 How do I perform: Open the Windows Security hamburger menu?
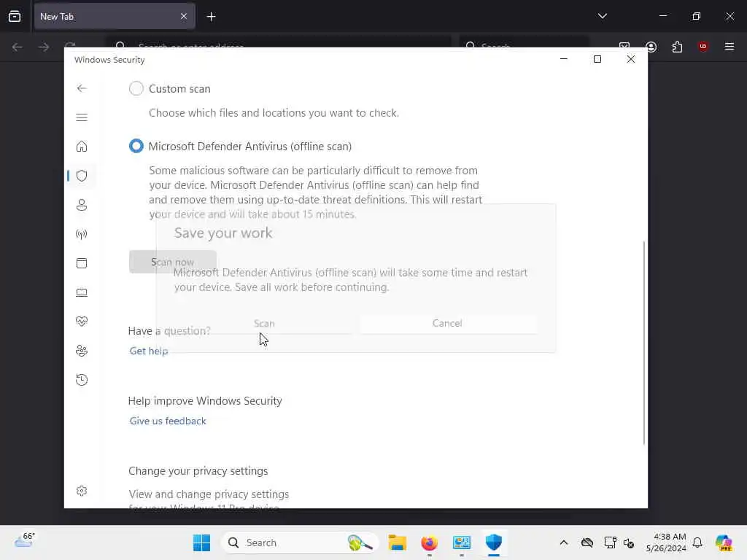click(x=82, y=117)
